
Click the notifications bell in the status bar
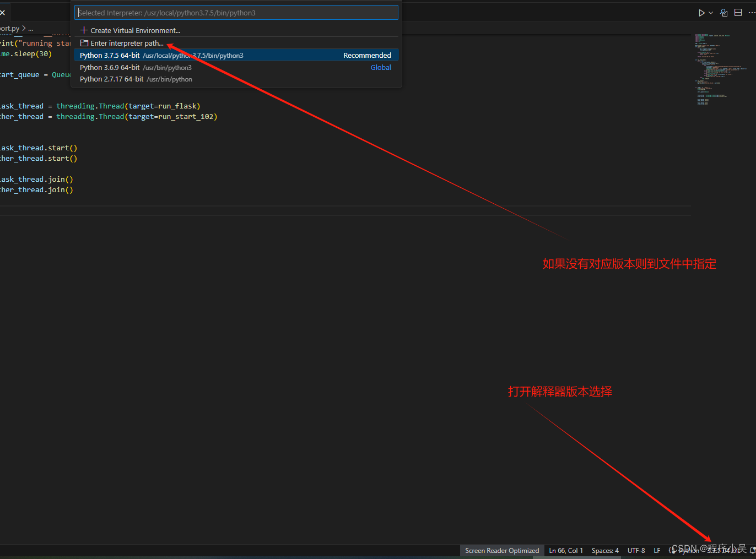[753, 550]
